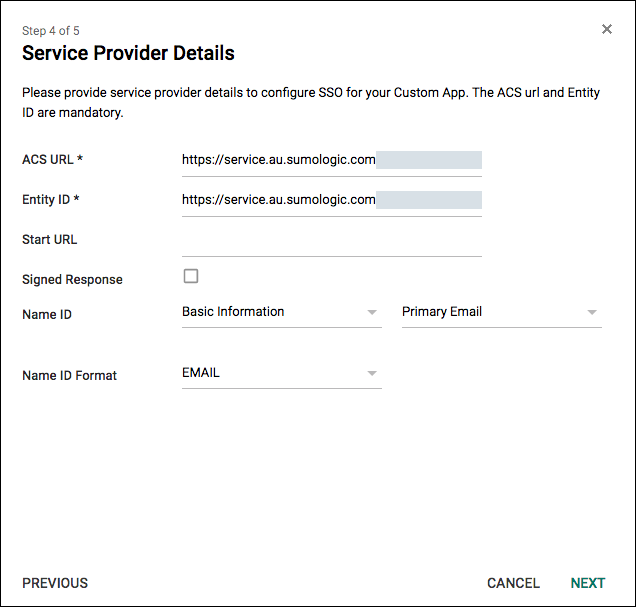
Task: Click the Entity ID input field
Action: 330,200
